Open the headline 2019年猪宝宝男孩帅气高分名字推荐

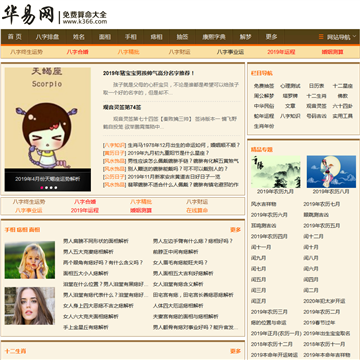(149, 73)
